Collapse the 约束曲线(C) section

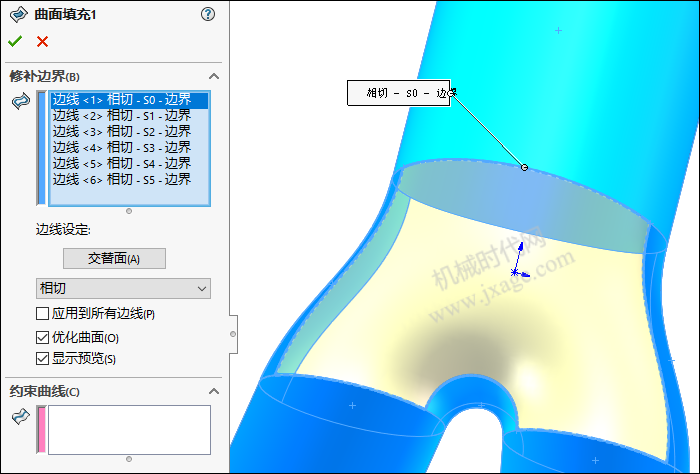point(214,391)
